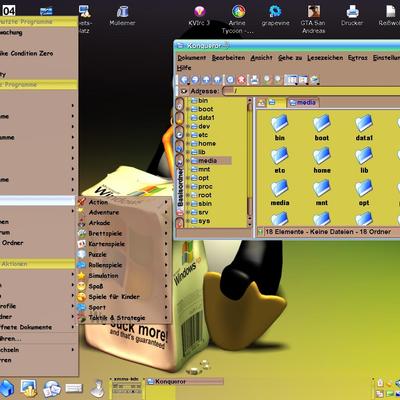The width and height of the screenshot is (400, 400).
Task: Expand the sys node in folder tree
Action: click(x=188, y=221)
